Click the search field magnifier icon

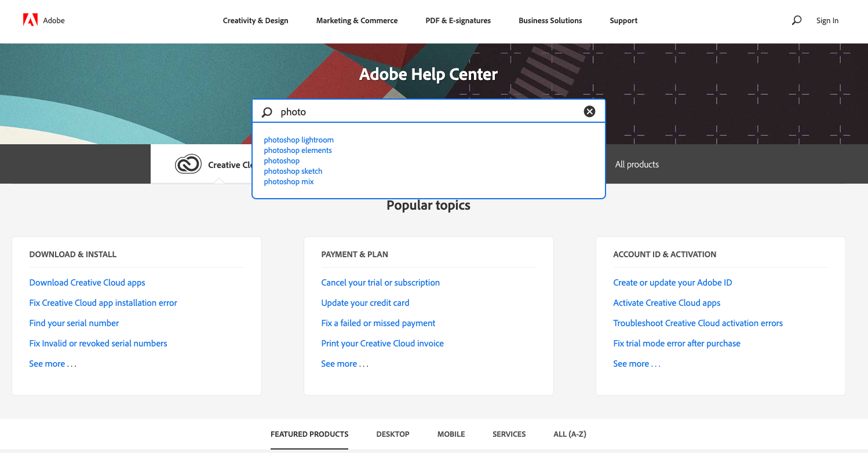coord(267,112)
